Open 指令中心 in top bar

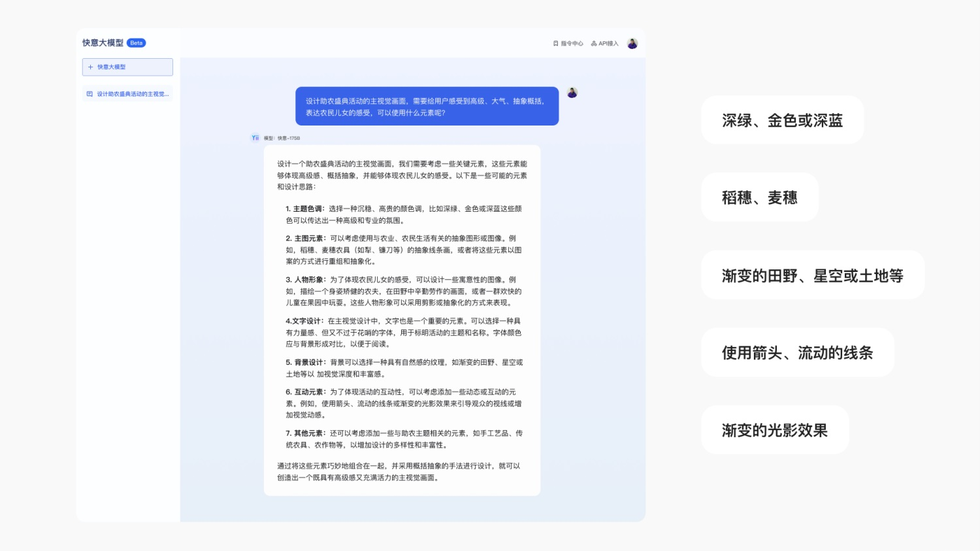[x=568, y=44]
